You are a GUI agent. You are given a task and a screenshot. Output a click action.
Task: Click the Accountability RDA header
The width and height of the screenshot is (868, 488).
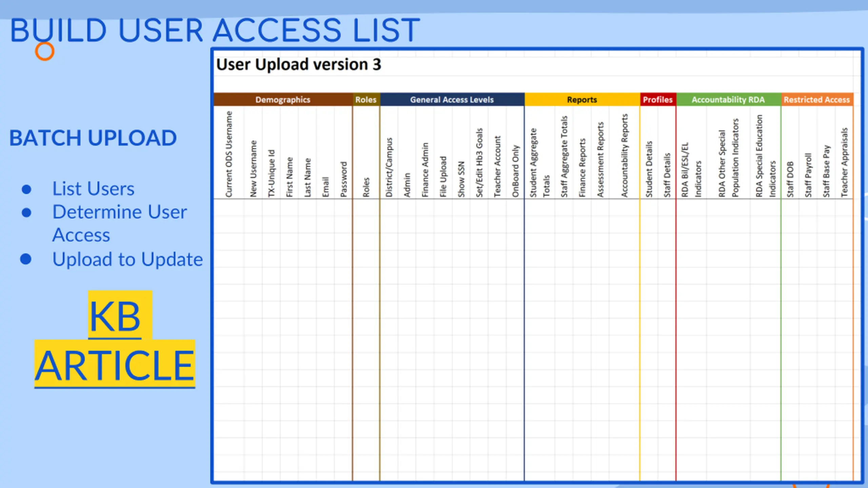click(728, 100)
